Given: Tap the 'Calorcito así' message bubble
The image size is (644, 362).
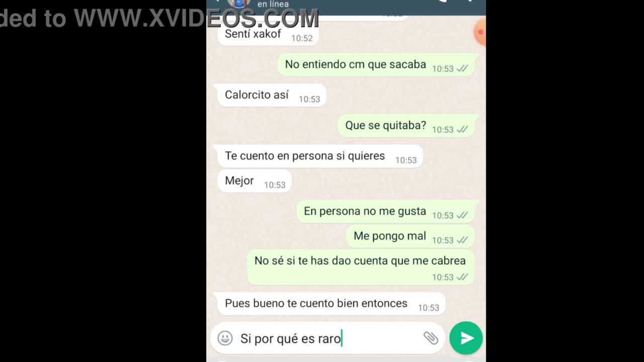Looking at the screenshot, I should 272,96.
